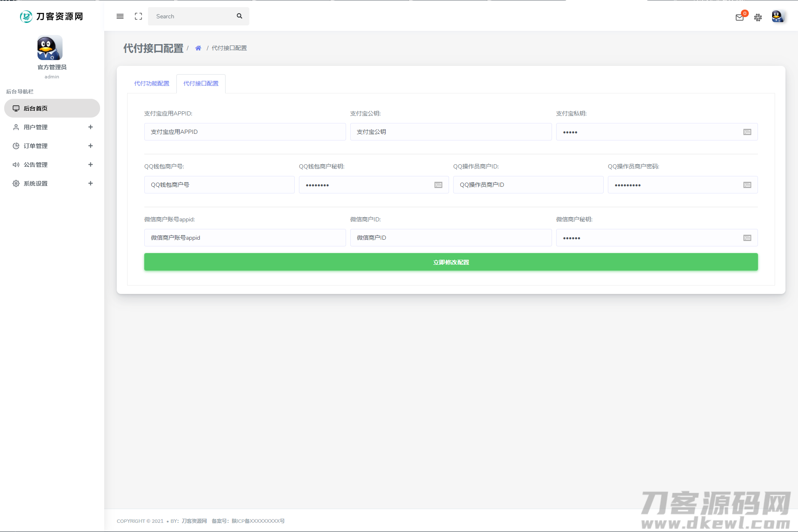Click the green 立即修改配置 button

pos(451,262)
